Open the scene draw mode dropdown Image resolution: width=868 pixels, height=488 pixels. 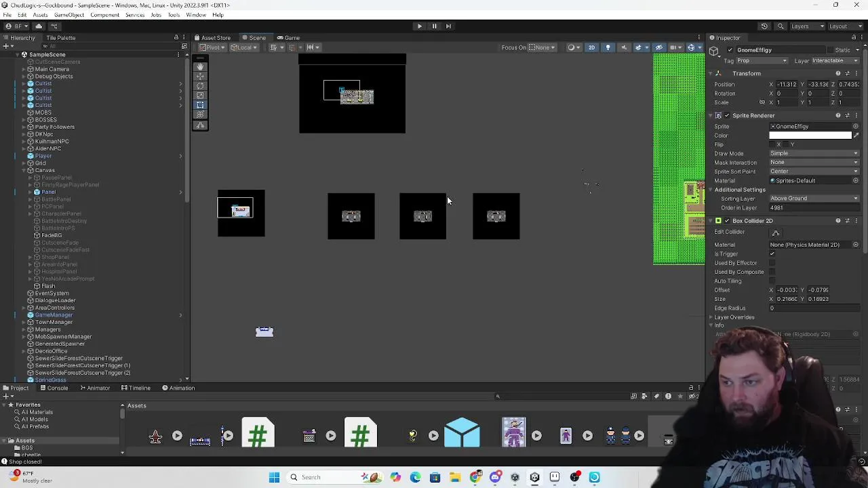tap(574, 47)
